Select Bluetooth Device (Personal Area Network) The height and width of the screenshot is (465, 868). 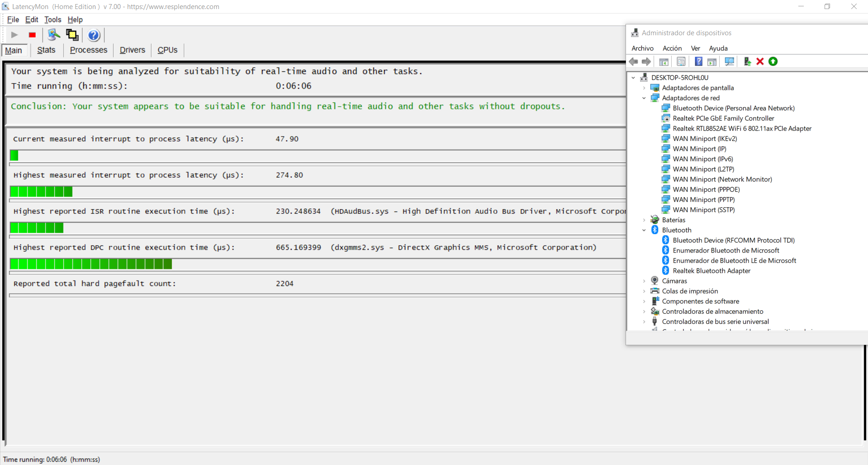click(x=734, y=108)
